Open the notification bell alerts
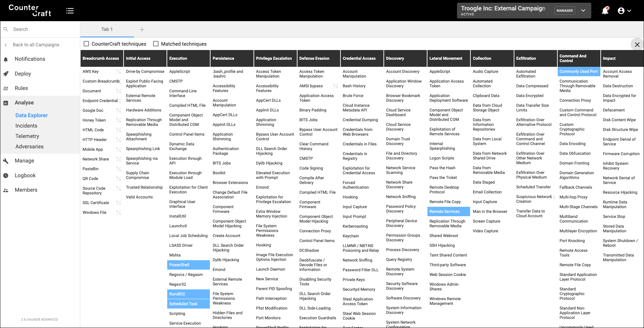This screenshot has height=328, width=644. 605,11
